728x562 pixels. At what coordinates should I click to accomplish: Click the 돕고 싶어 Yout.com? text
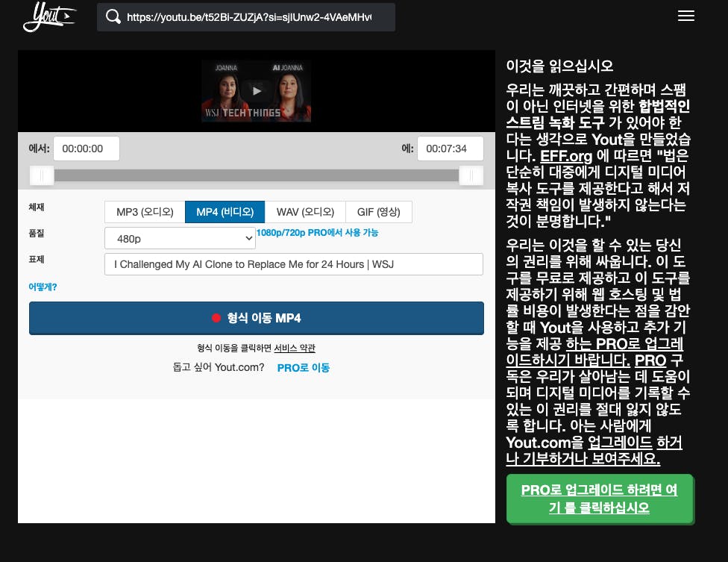[219, 367]
